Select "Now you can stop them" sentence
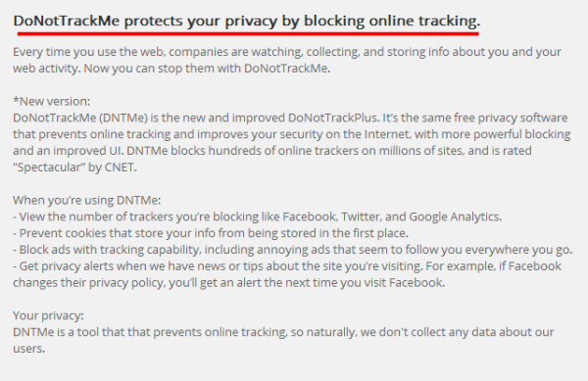Image resolution: width=588 pixels, height=381 pixels. coord(207,69)
